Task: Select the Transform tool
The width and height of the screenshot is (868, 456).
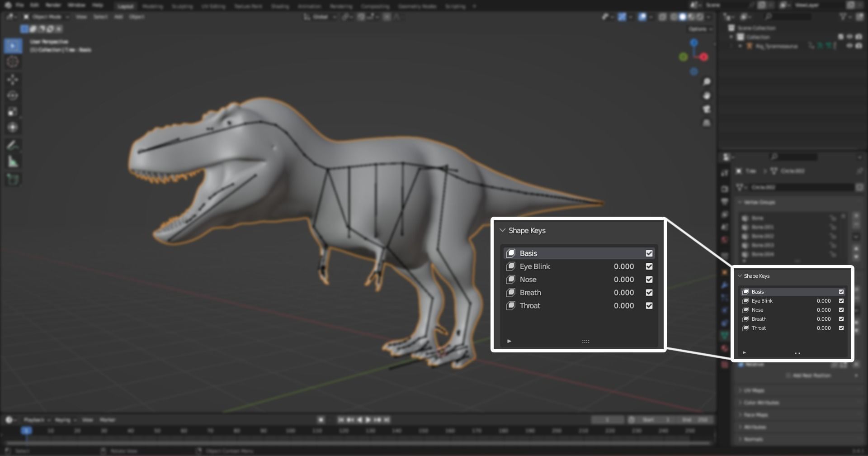Action: click(x=13, y=127)
